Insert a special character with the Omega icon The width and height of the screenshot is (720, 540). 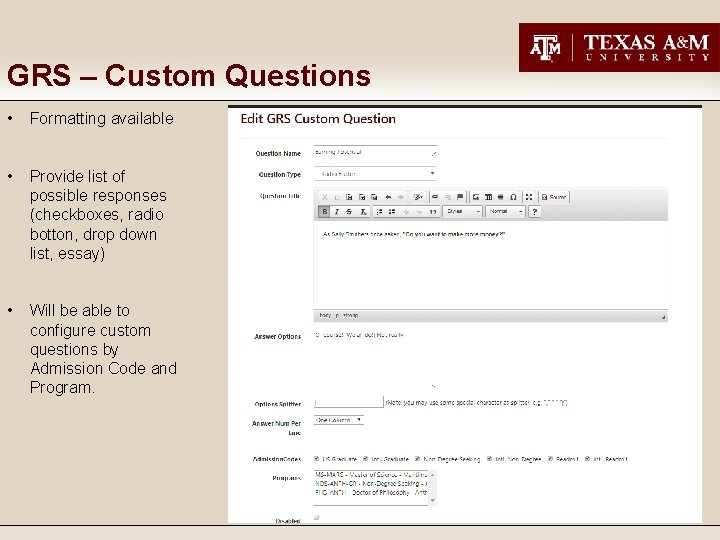click(513, 197)
